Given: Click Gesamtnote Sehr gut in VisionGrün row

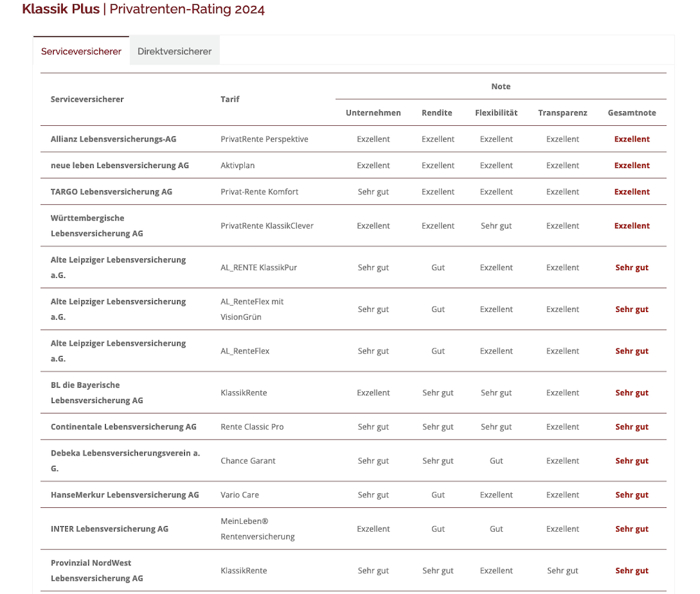Looking at the screenshot, I should (632, 309).
